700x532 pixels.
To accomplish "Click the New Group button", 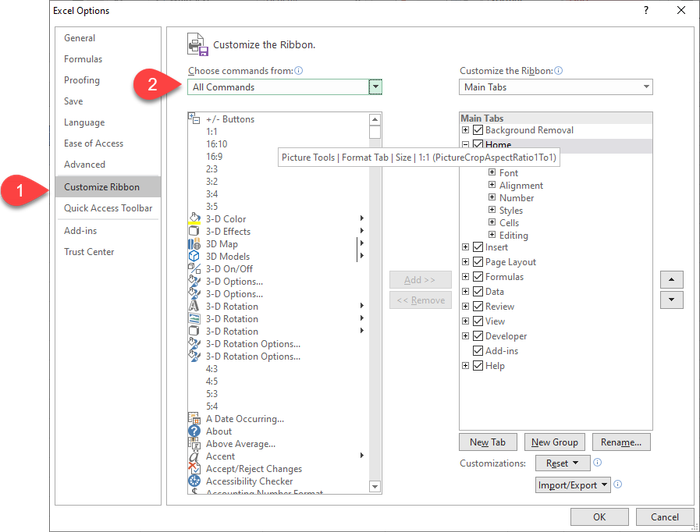I will tap(554, 442).
